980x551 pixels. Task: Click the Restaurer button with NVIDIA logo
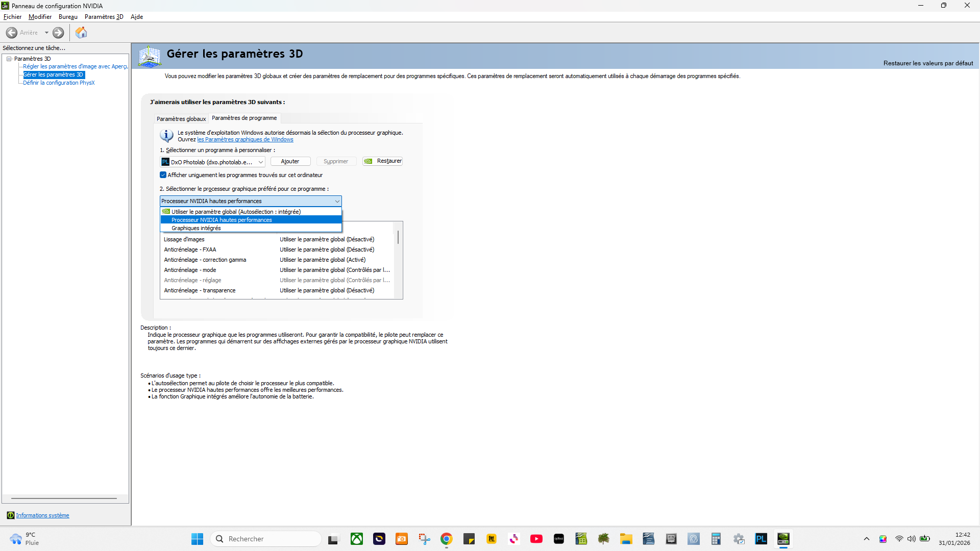click(383, 161)
